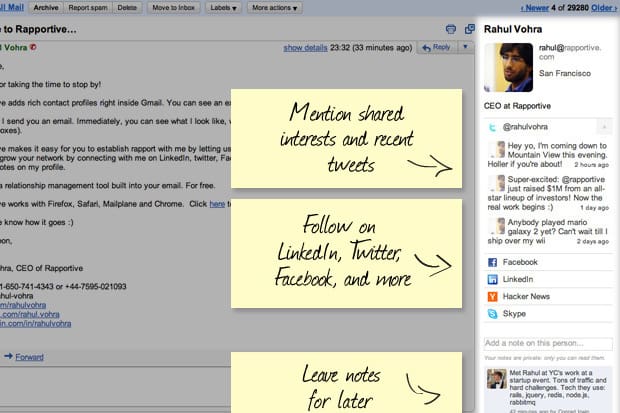620x413 pixels.
Task: Click the show details link
Action: point(305,47)
